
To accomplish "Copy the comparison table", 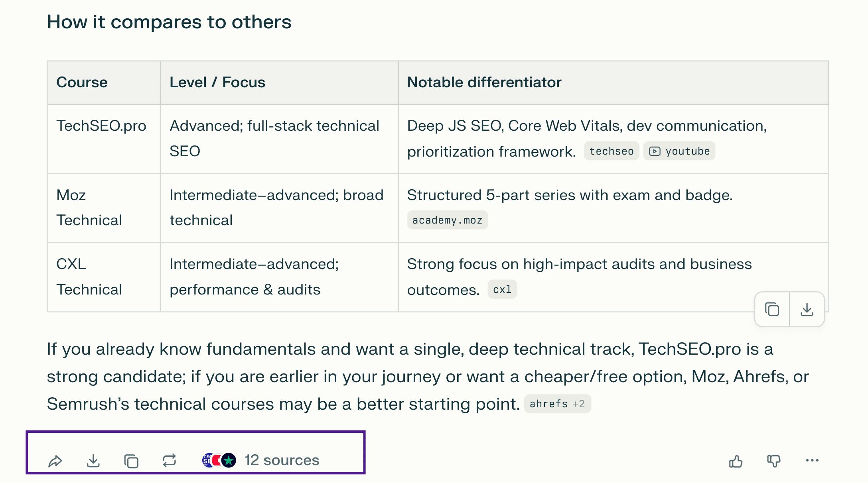I will click(772, 310).
